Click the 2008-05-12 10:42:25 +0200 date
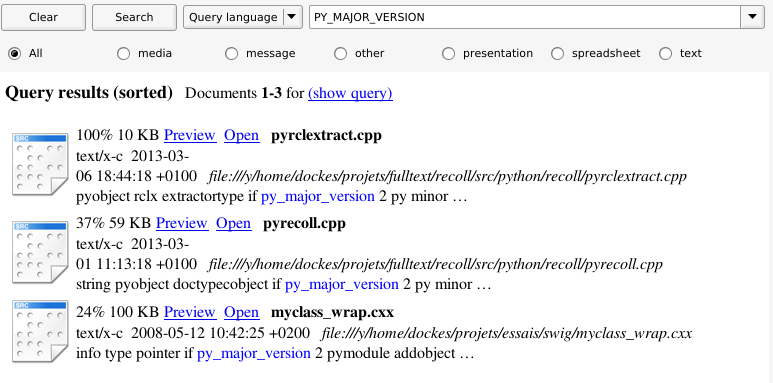Viewport: 773px width, 383px height. [x=220, y=333]
